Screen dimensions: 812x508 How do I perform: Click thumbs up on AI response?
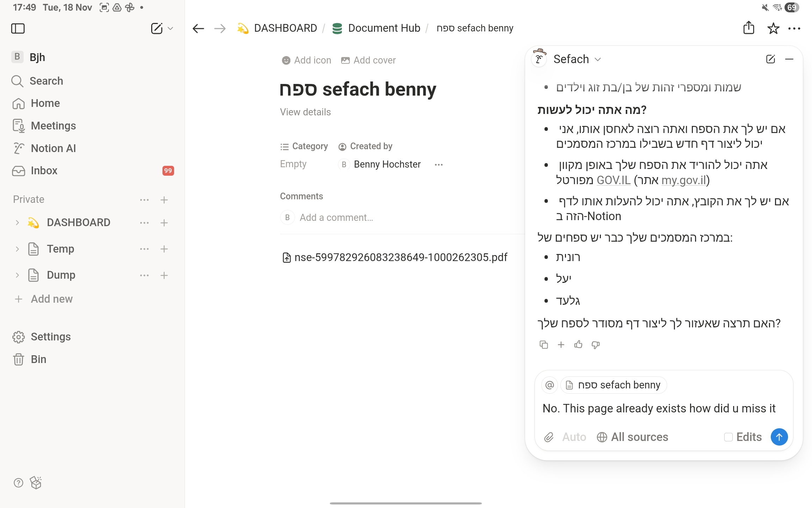(x=578, y=345)
